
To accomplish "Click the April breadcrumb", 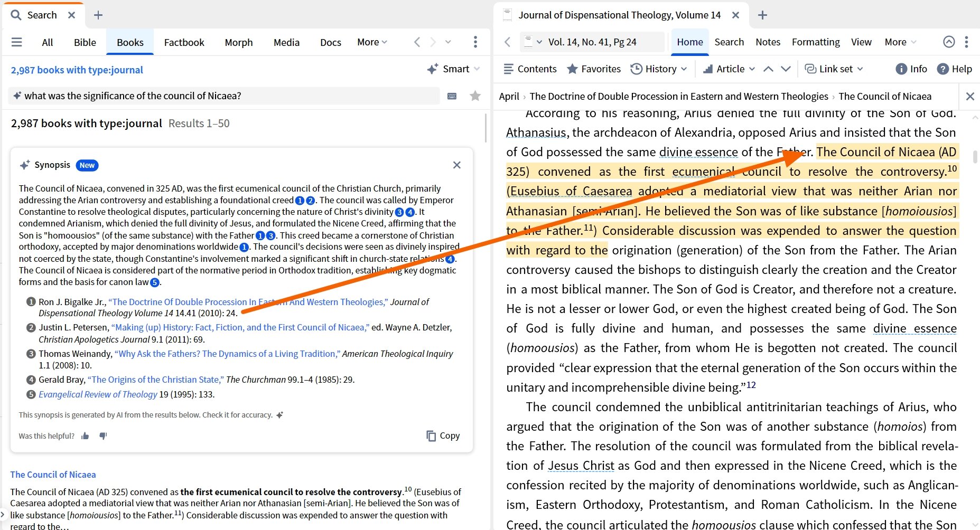I will (509, 96).
